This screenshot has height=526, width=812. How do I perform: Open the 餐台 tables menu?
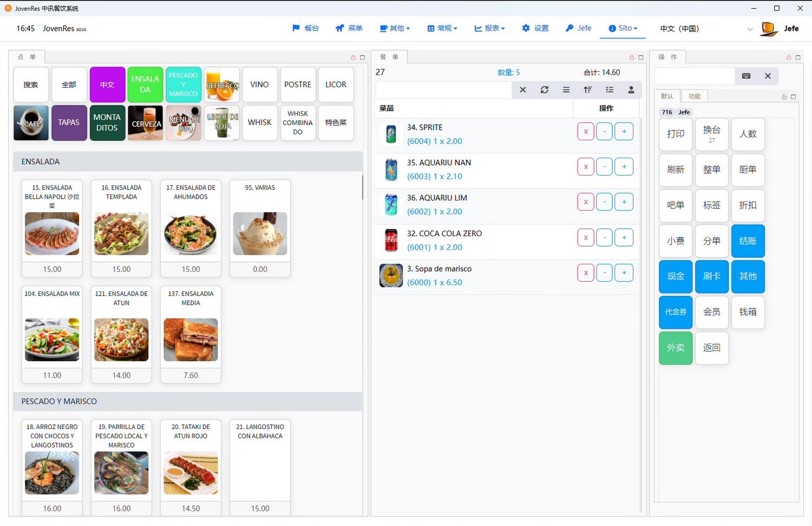click(x=305, y=28)
